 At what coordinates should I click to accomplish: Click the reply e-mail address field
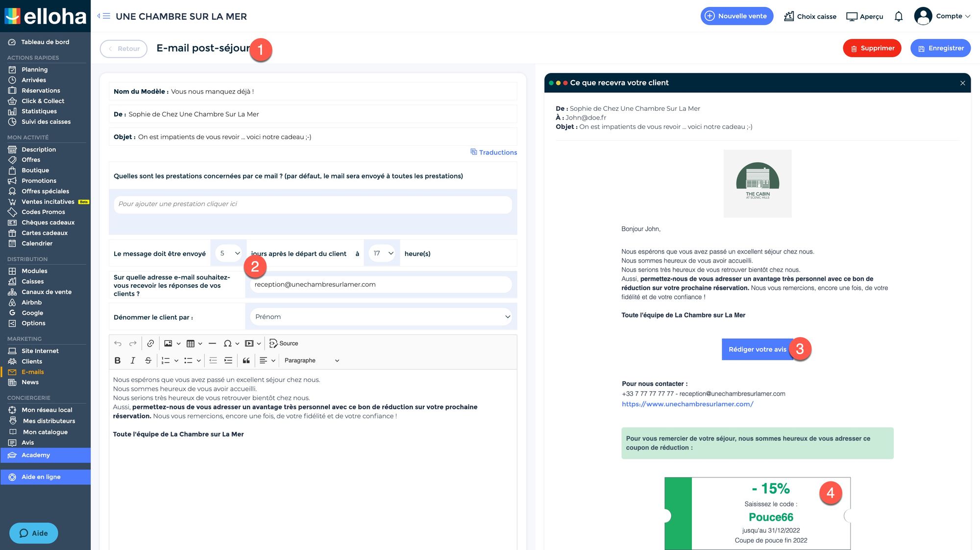coord(380,284)
